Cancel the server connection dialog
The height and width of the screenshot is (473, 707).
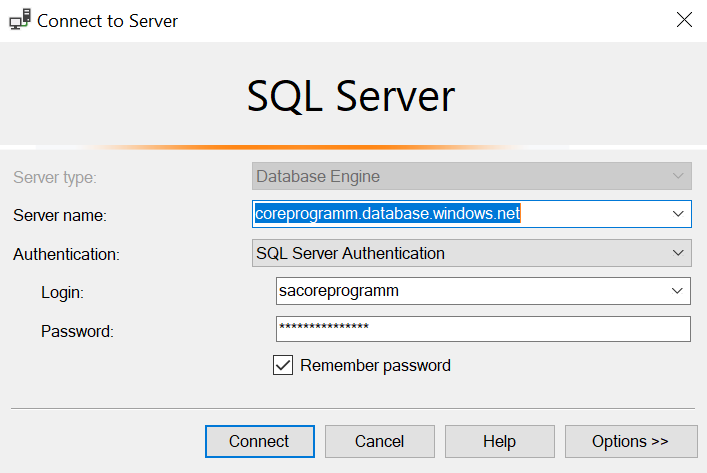[379, 441]
